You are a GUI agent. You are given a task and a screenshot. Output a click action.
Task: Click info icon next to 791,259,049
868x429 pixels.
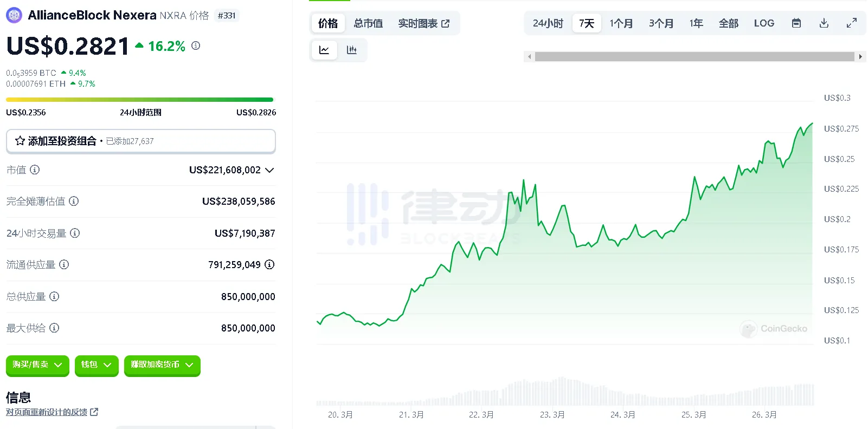(x=269, y=264)
